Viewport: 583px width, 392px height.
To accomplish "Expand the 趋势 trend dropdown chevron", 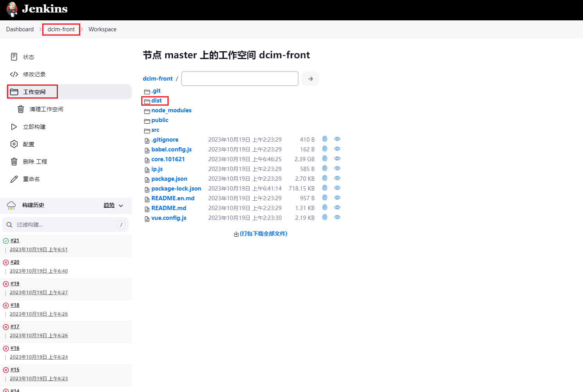I will click(x=121, y=206).
